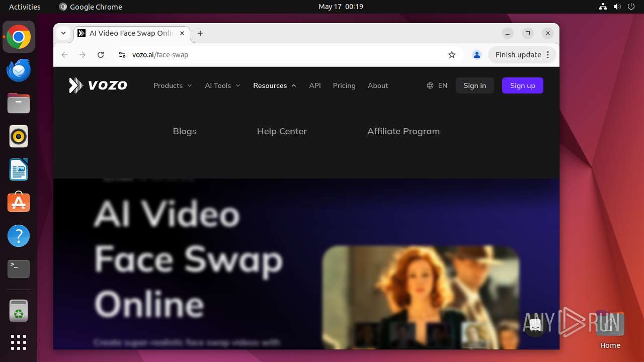This screenshot has width=644, height=362.
Task: Bookmark this page with the star icon
Action: pyautogui.click(x=452, y=55)
